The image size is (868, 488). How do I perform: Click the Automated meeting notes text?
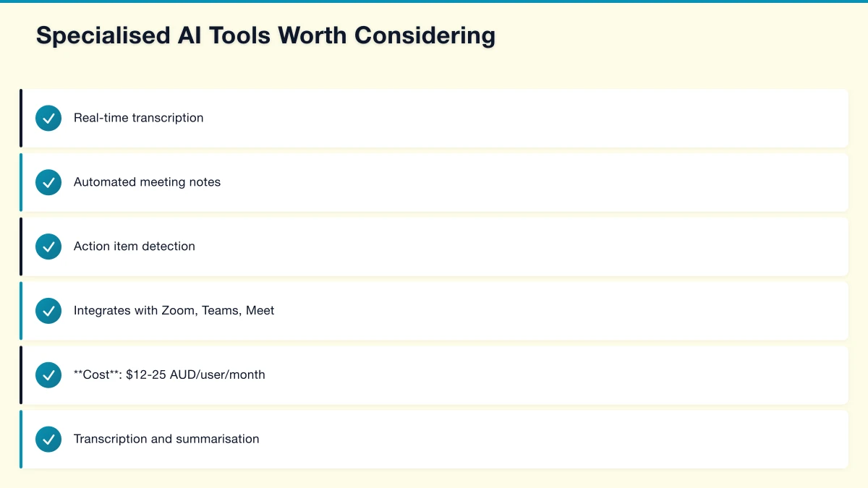click(x=147, y=182)
